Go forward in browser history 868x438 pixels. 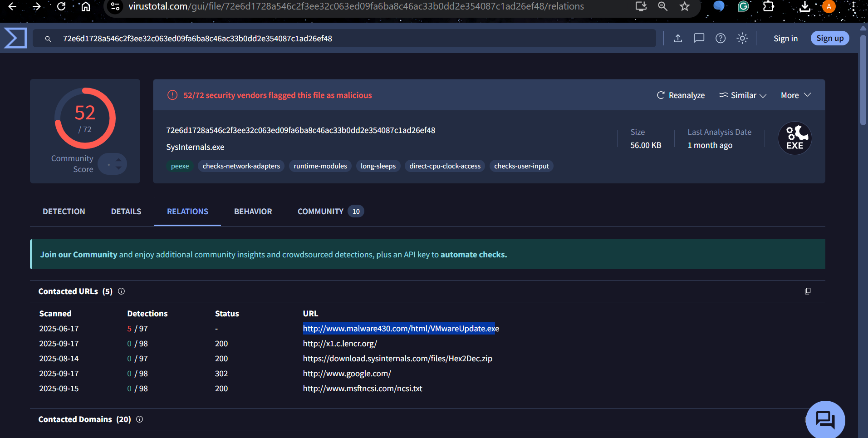point(37,6)
